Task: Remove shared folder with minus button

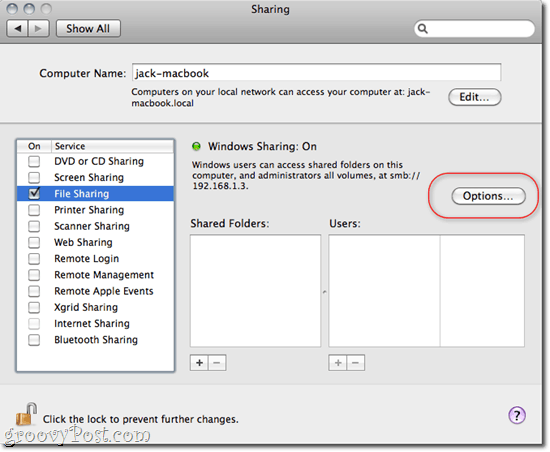Action: pos(217,363)
